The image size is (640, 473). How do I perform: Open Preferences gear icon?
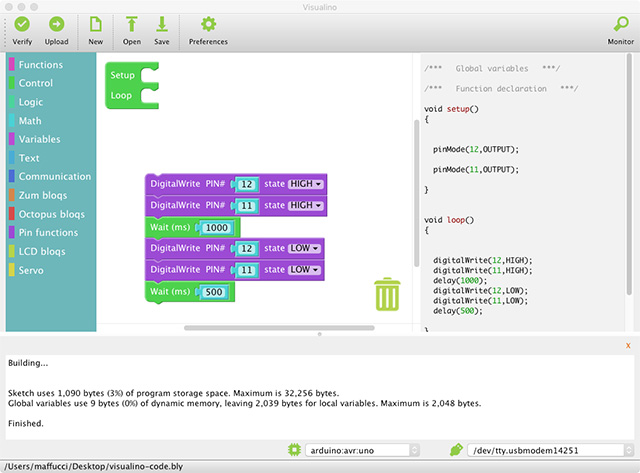click(x=208, y=24)
